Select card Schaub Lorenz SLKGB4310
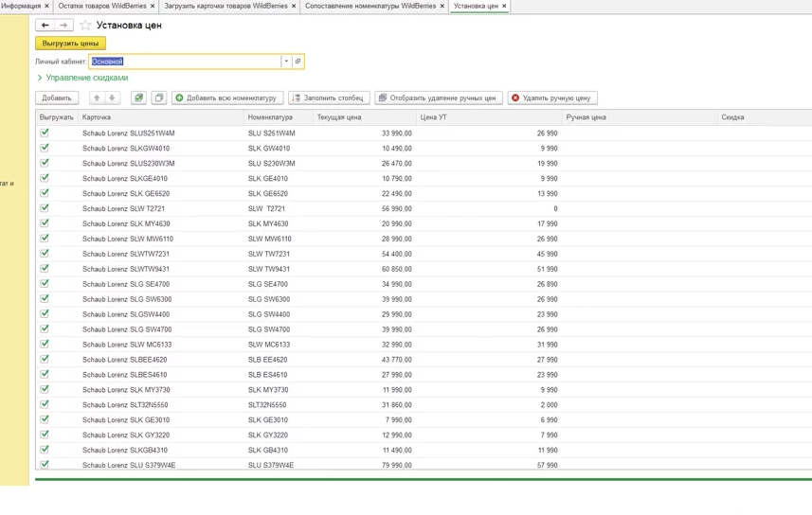 [125, 451]
